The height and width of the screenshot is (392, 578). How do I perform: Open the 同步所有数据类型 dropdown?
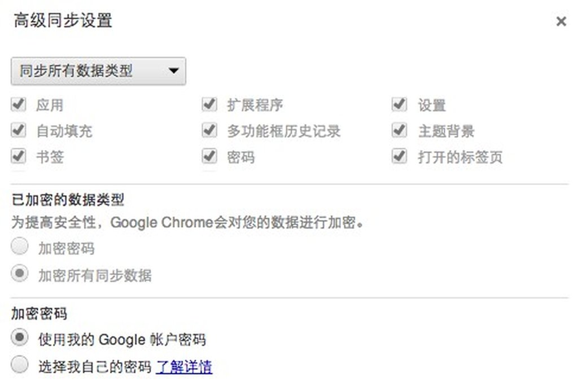(x=98, y=71)
